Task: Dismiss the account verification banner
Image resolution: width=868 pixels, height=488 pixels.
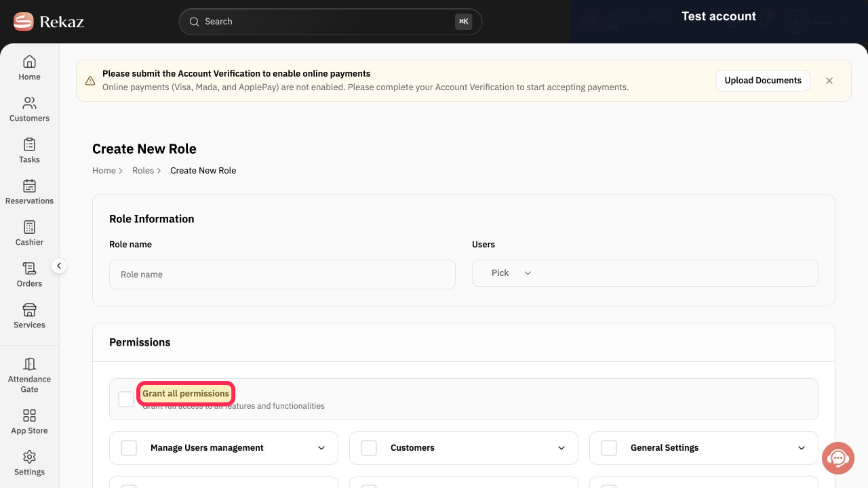Action: tap(829, 81)
